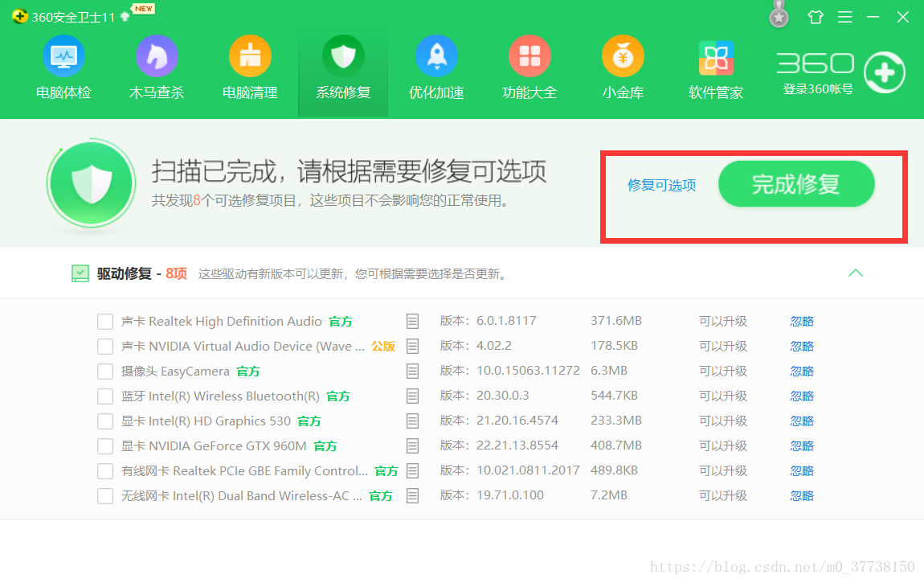Select version text 19.71.0.100
This screenshot has width=924, height=583.
tap(509, 495)
